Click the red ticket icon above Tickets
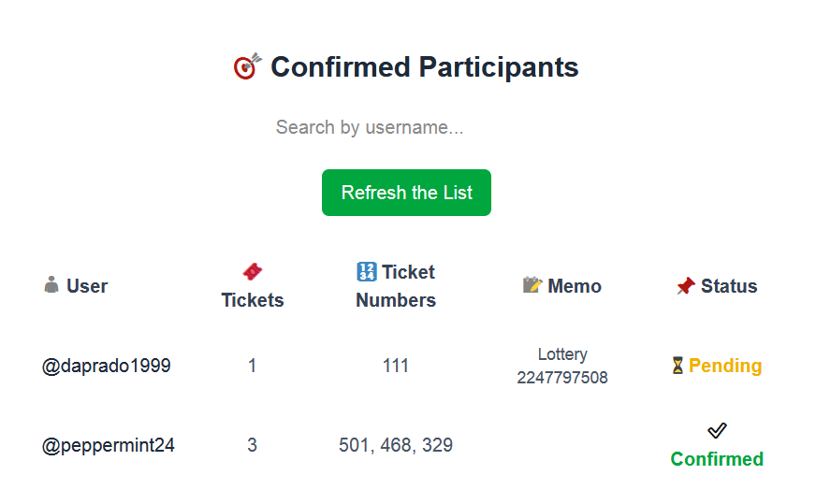 [x=252, y=271]
